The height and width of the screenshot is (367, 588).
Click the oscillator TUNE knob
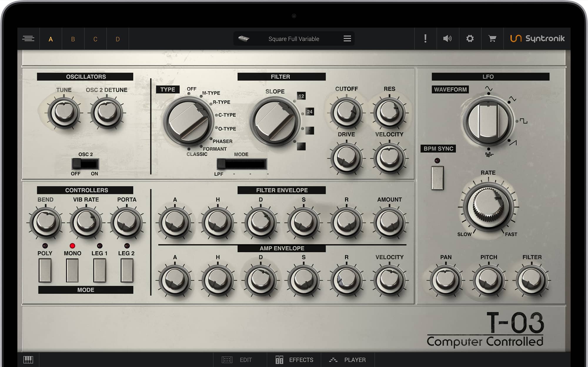point(64,113)
